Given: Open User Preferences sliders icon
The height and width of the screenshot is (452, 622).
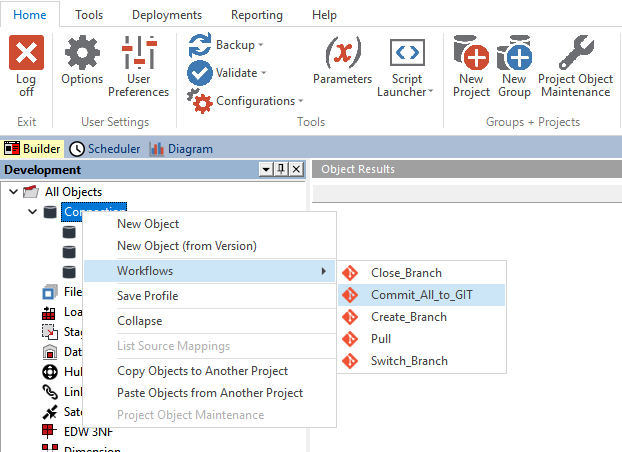Looking at the screenshot, I should point(139,54).
